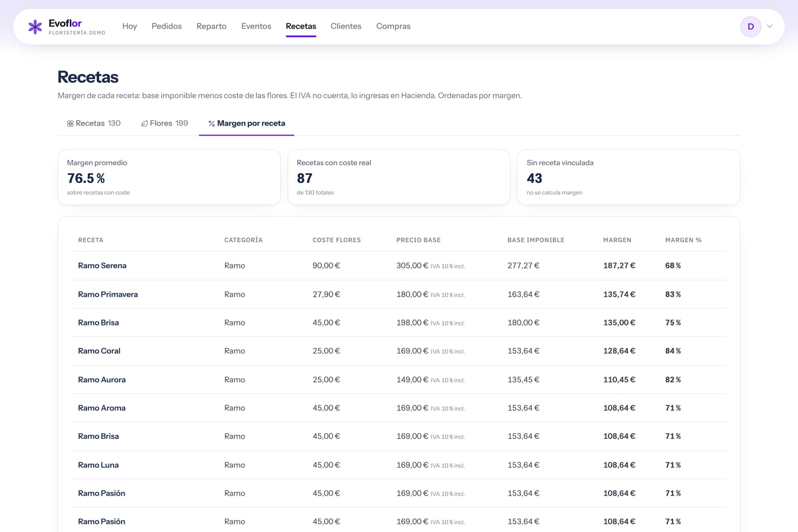Click the percent icon on Margen tab

[x=211, y=124]
